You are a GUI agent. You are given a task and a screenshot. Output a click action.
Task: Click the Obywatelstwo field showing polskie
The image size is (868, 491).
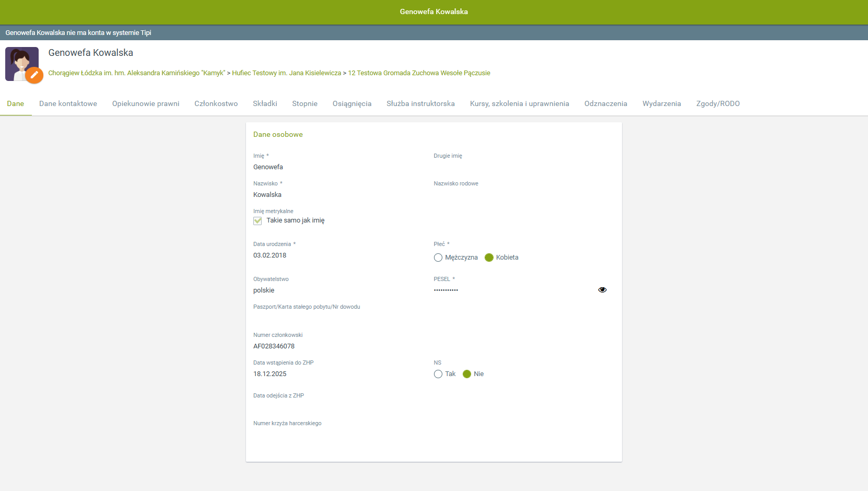click(264, 290)
